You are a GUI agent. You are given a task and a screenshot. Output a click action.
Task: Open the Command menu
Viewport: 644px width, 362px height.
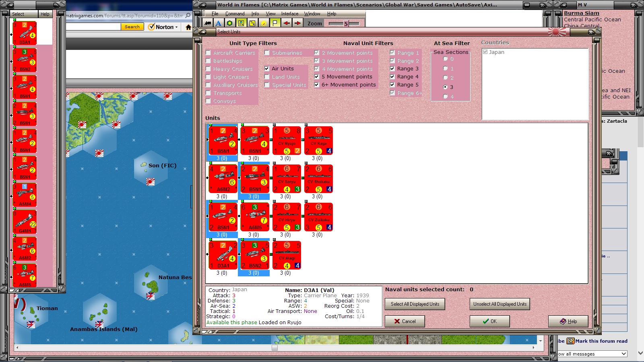tap(235, 13)
